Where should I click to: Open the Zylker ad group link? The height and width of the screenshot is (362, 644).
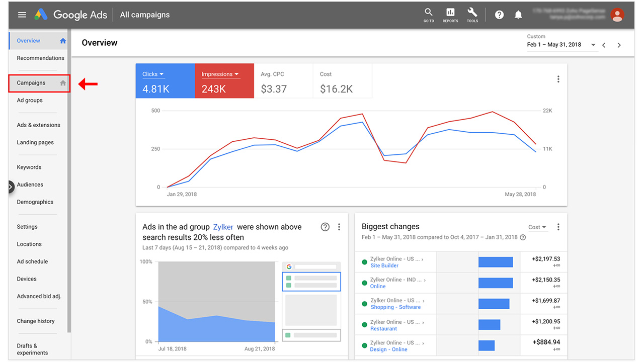(x=223, y=227)
